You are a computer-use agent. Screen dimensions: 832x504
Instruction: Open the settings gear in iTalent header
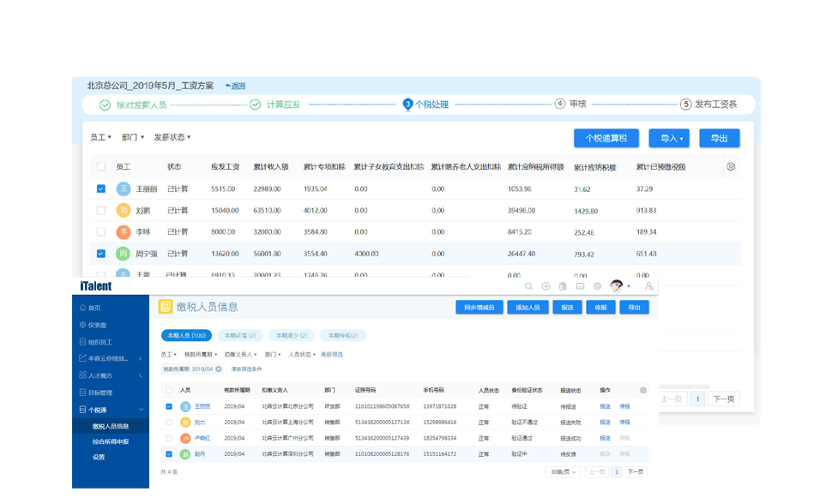(597, 286)
